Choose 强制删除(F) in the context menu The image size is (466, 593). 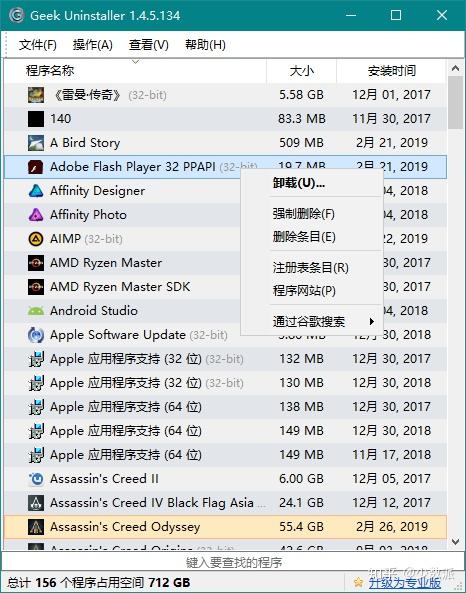pos(304,214)
